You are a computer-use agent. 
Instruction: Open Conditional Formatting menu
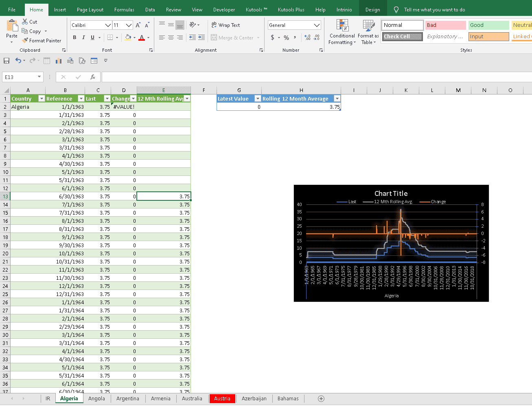[342, 33]
